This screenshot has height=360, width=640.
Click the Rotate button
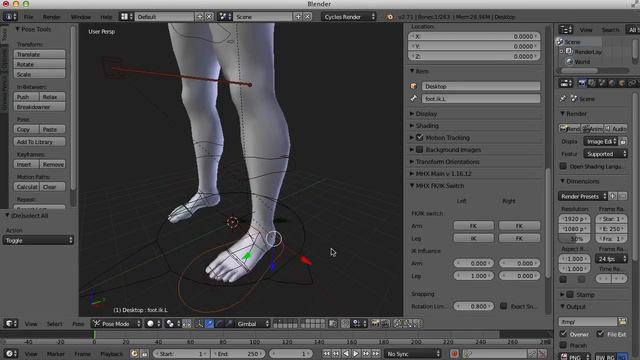[x=39, y=64]
